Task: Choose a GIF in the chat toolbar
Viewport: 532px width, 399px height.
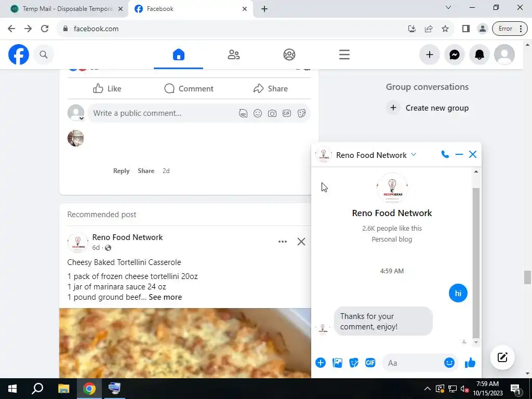Action: pos(370,363)
